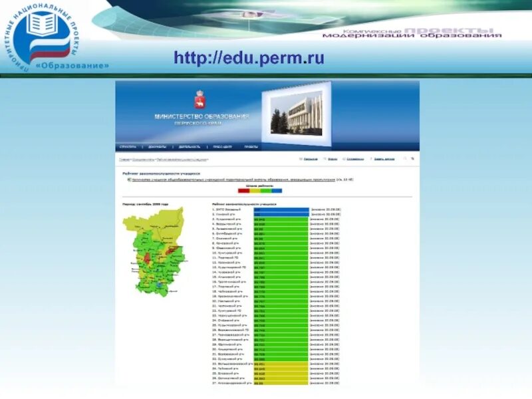This screenshot has width=532, height=399.
Task: Click the red district at the map's center
Action: coord(147,258)
